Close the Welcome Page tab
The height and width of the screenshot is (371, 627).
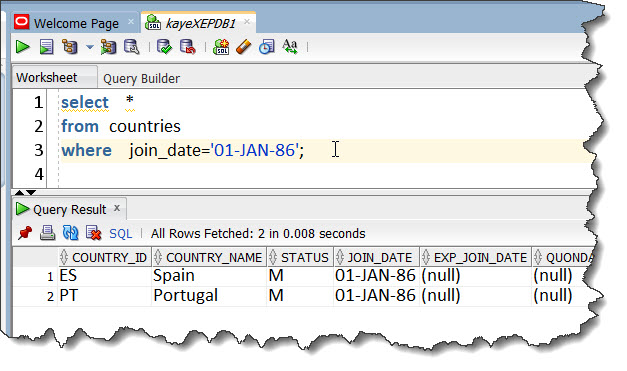pos(131,22)
